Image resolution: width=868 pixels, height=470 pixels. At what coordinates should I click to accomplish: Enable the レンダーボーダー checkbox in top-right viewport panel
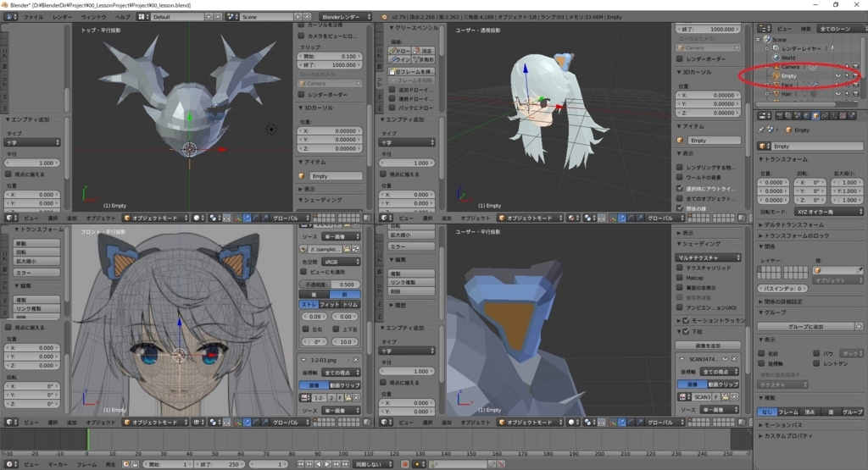[680, 58]
